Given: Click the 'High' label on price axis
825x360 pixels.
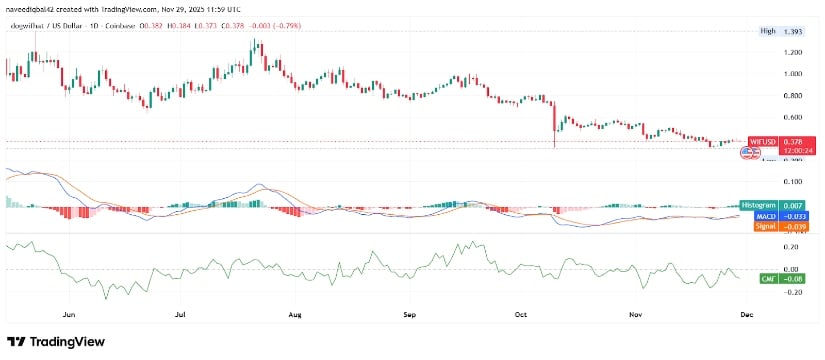Looking at the screenshot, I should (768, 31).
